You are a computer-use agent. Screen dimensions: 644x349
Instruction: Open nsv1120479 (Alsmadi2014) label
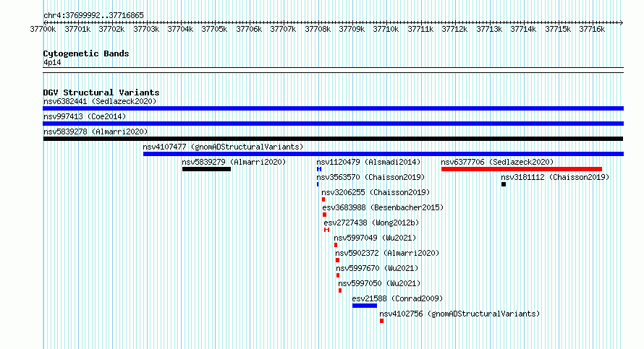coord(368,162)
